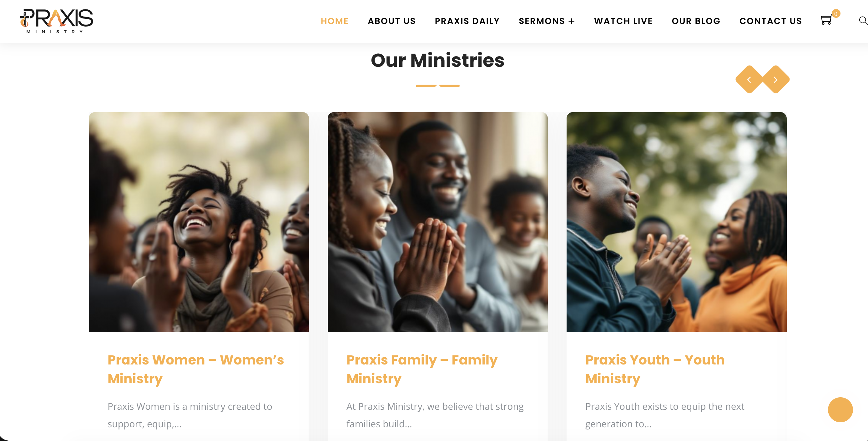Advance to next ministries slide arrow

pos(776,79)
